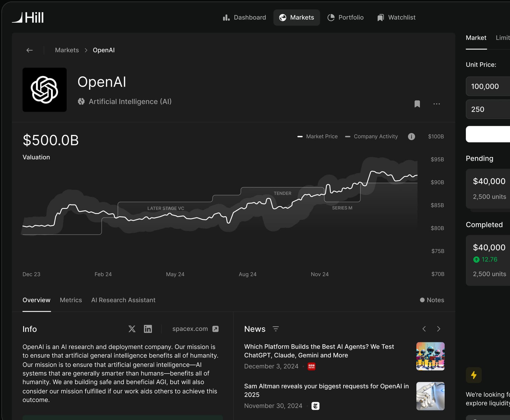This screenshot has height=420, width=510.
Task: Toggle Company Activity legend series
Action: click(x=371, y=137)
